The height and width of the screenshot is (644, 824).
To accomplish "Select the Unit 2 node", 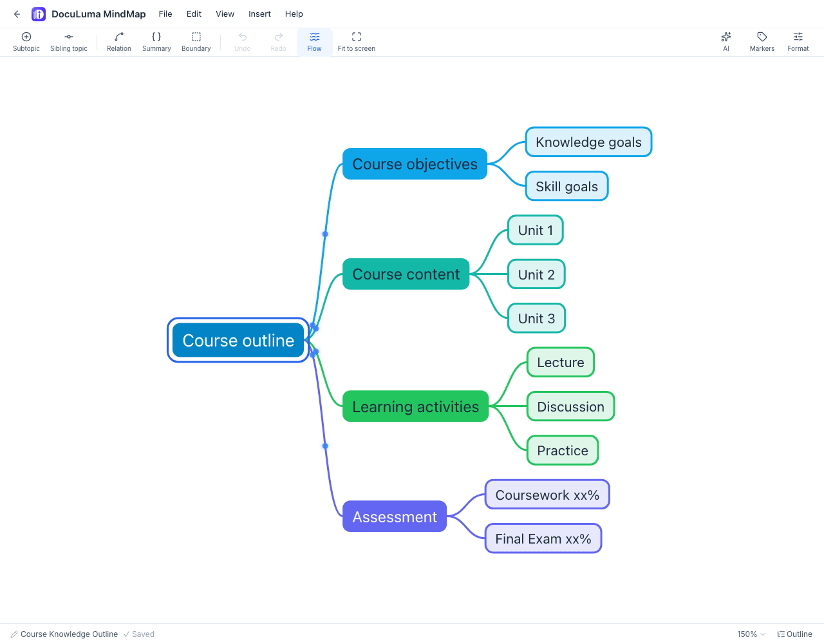I will point(536,274).
